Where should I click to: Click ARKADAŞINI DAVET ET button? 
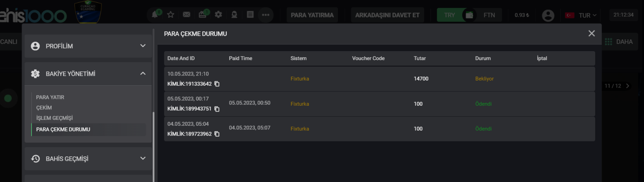387,15
